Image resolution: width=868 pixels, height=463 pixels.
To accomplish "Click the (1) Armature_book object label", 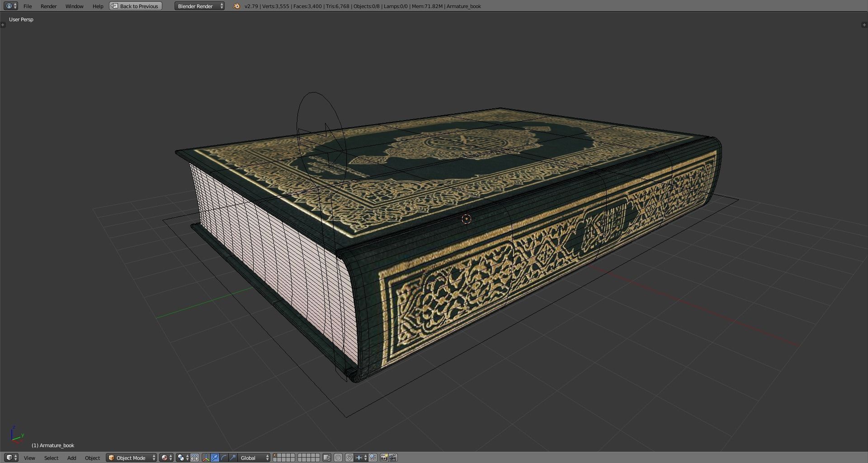I will coord(53,445).
